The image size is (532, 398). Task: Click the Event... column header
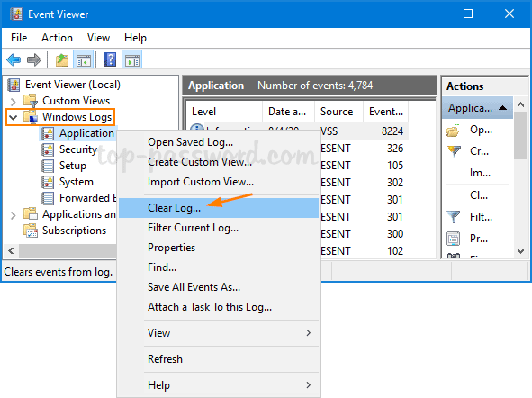click(x=386, y=112)
